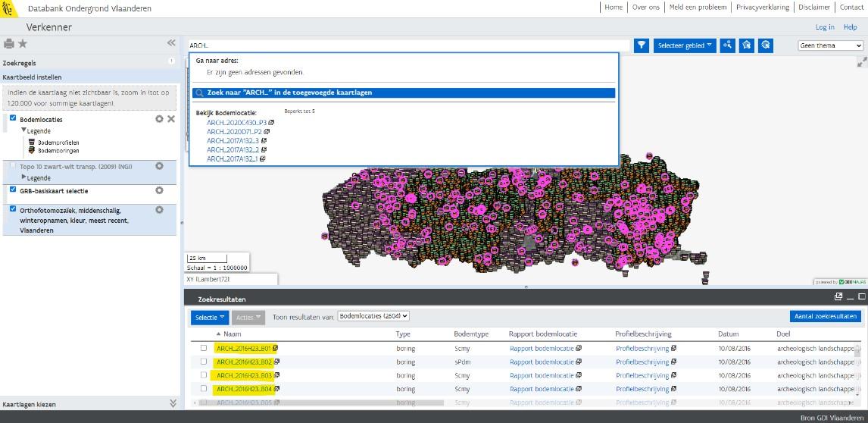Select row checkbox for ARCH_2016H23_B01
Viewport: 868px width, 423px height.
(x=203, y=348)
